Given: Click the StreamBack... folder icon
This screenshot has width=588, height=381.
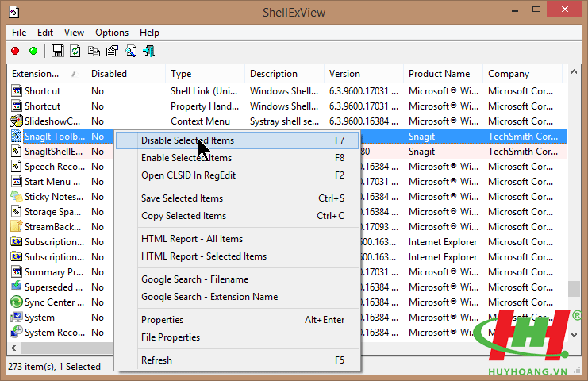Looking at the screenshot, I should (16, 226).
